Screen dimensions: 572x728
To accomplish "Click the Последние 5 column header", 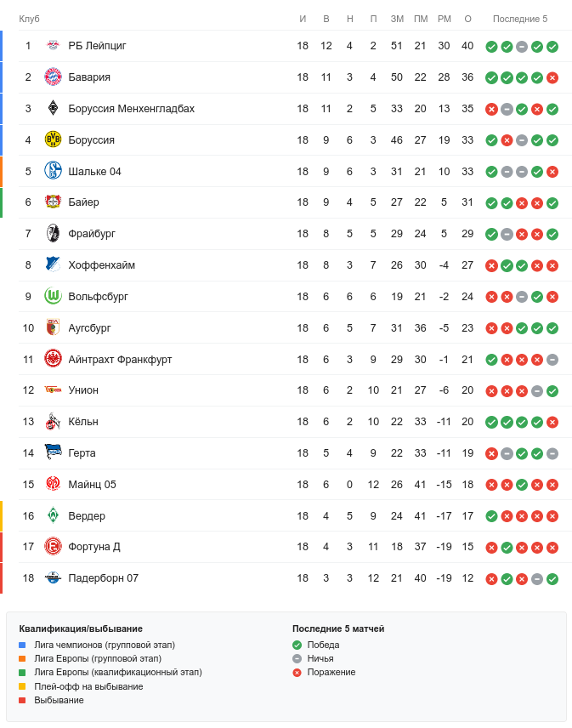I will (520, 19).
